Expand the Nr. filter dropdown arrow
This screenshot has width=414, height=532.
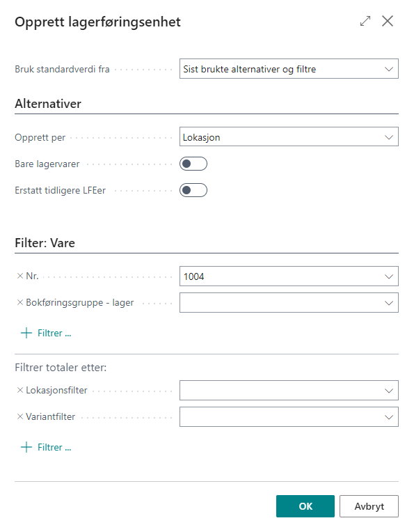389,276
